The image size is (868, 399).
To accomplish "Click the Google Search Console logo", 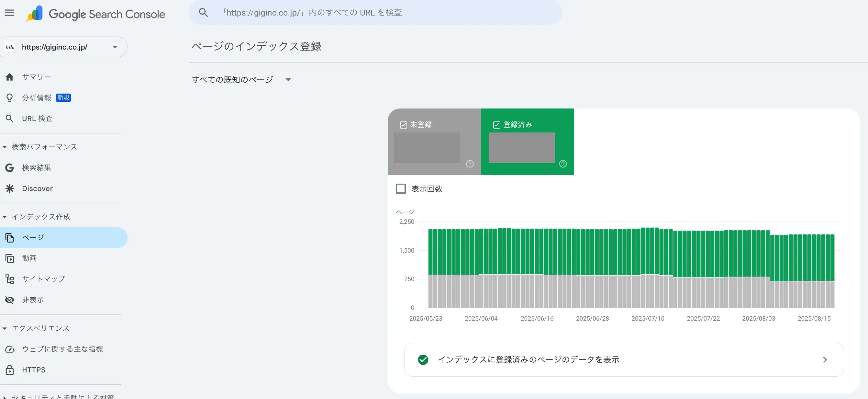I will (96, 14).
